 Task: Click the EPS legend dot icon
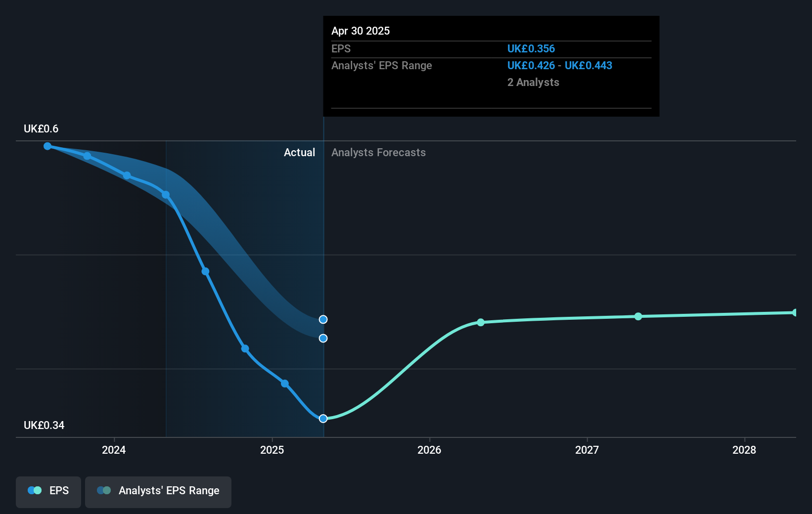33,490
